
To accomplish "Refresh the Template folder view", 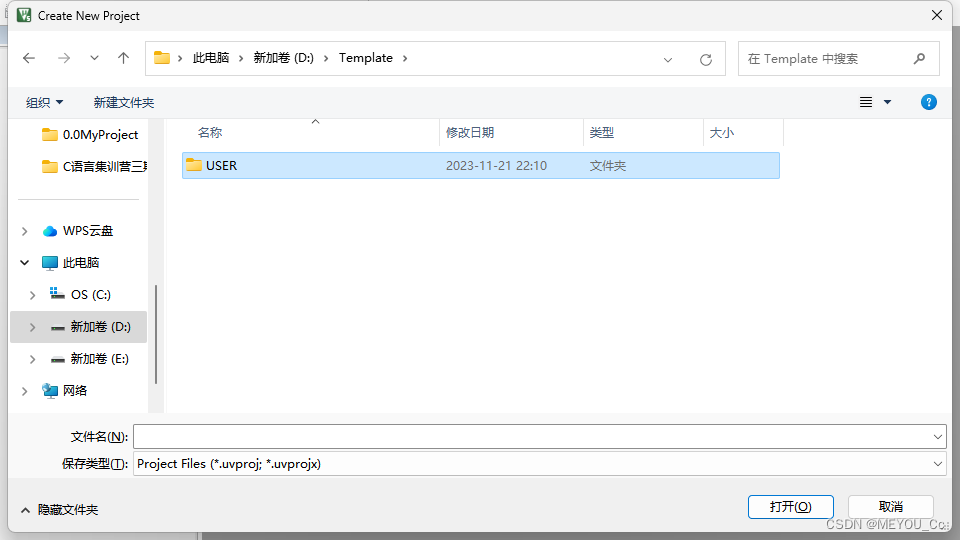I will (706, 59).
